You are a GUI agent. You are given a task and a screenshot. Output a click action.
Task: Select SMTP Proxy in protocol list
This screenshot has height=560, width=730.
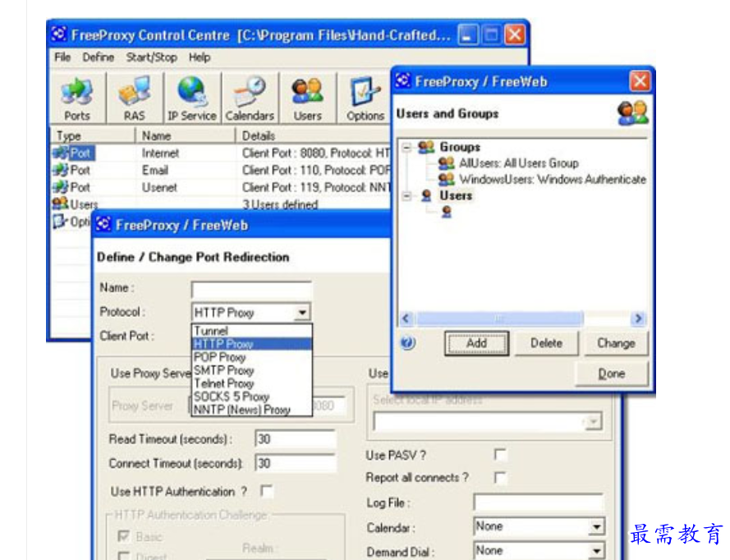click(251, 370)
